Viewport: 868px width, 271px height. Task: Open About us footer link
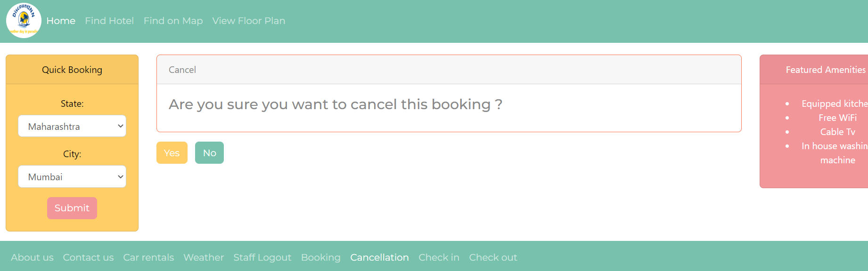click(32, 257)
